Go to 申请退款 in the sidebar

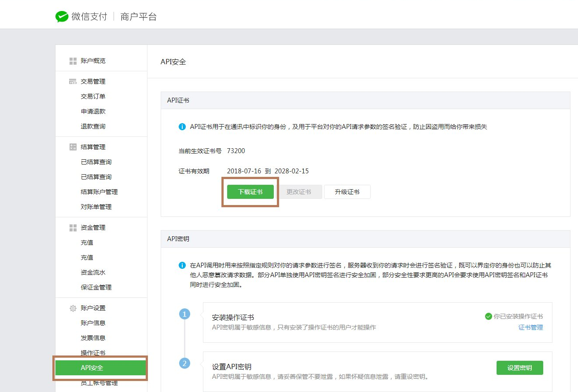click(93, 111)
